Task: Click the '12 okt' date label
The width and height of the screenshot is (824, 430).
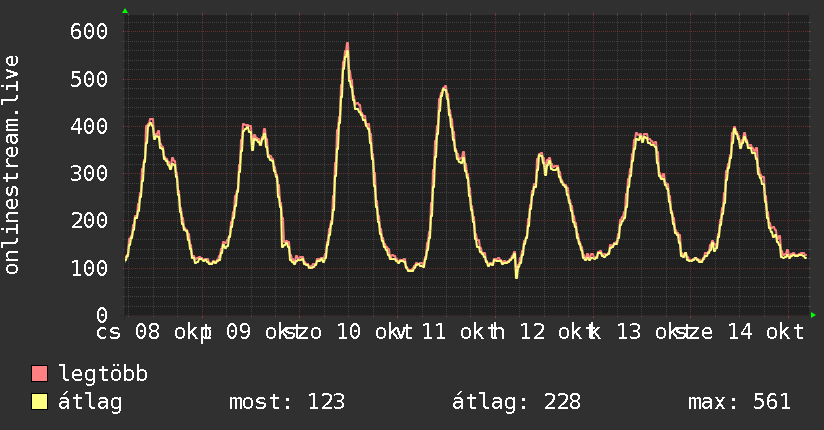Action: (557, 332)
